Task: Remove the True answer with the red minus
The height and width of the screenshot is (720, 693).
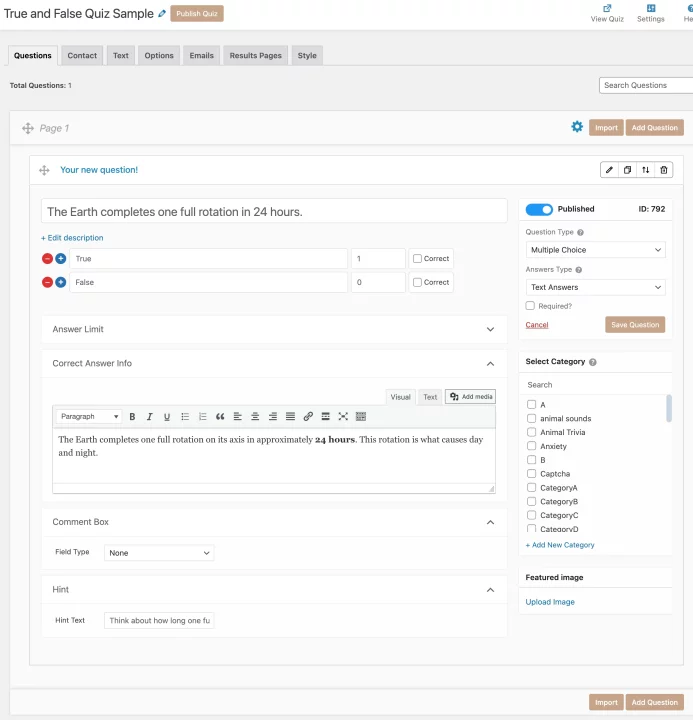Action: pos(47,258)
